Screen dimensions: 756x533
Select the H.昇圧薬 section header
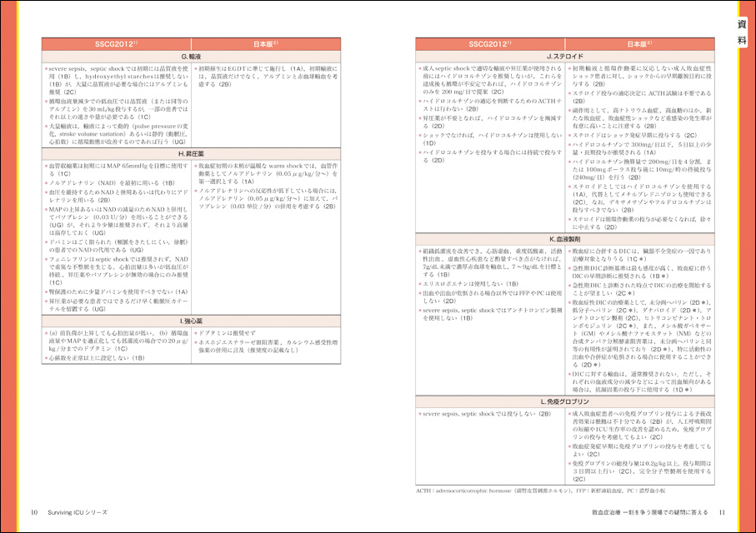(191, 155)
